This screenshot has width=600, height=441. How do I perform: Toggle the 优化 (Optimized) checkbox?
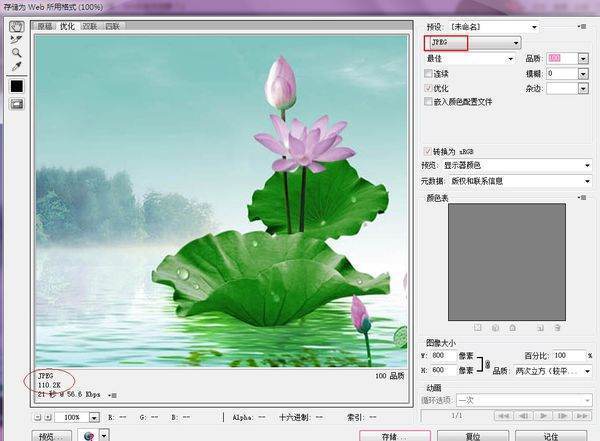429,88
